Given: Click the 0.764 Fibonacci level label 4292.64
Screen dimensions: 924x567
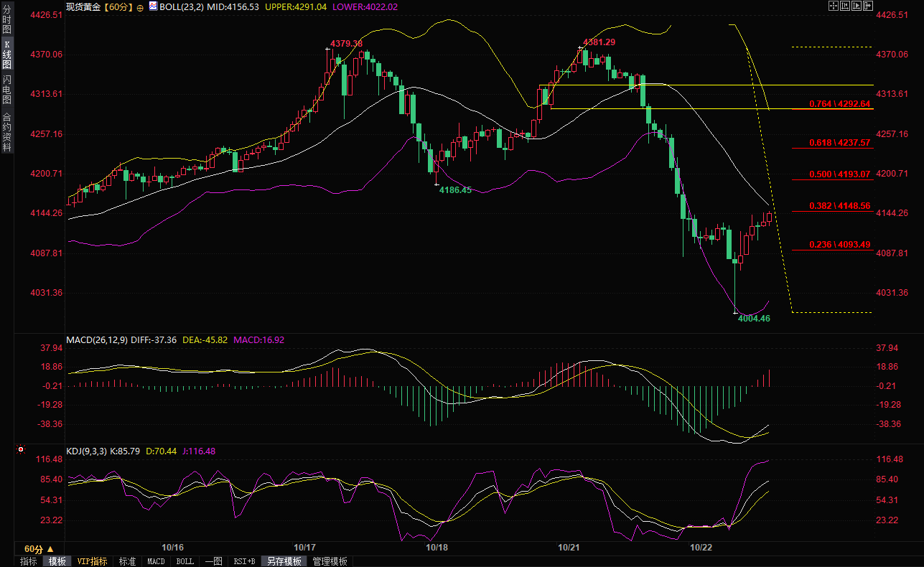Looking at the screenshot, I should tap(839, 104).
